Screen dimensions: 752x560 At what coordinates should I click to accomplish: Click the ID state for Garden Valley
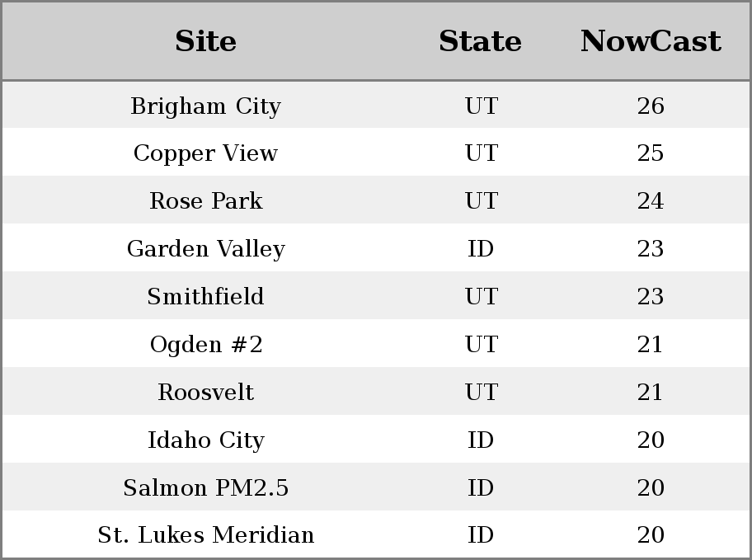(x=481, y=248)
